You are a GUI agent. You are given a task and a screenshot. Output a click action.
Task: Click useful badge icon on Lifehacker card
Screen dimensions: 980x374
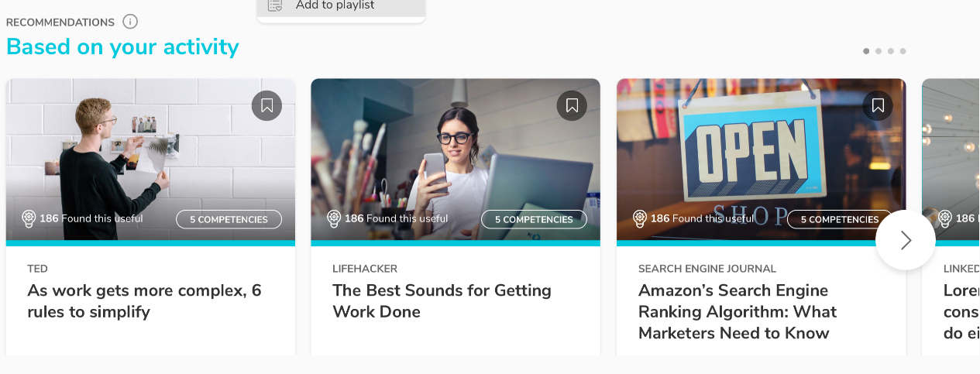click(335, 218)
